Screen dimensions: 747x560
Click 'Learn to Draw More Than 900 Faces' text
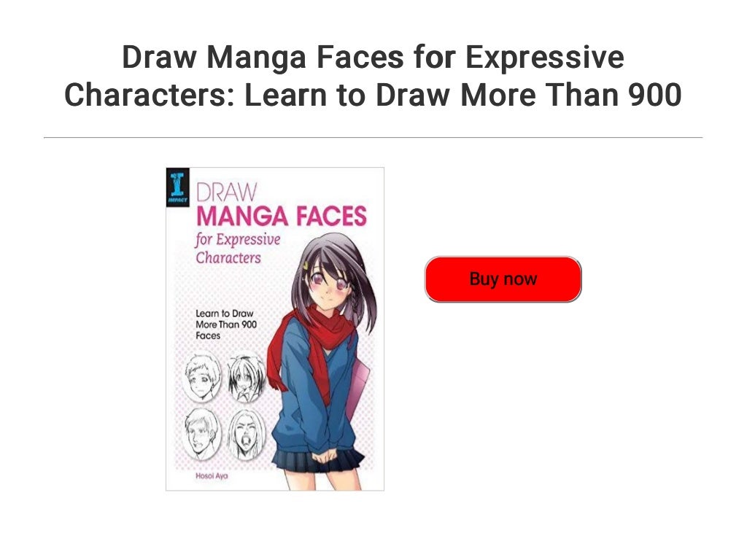[226, 324]
